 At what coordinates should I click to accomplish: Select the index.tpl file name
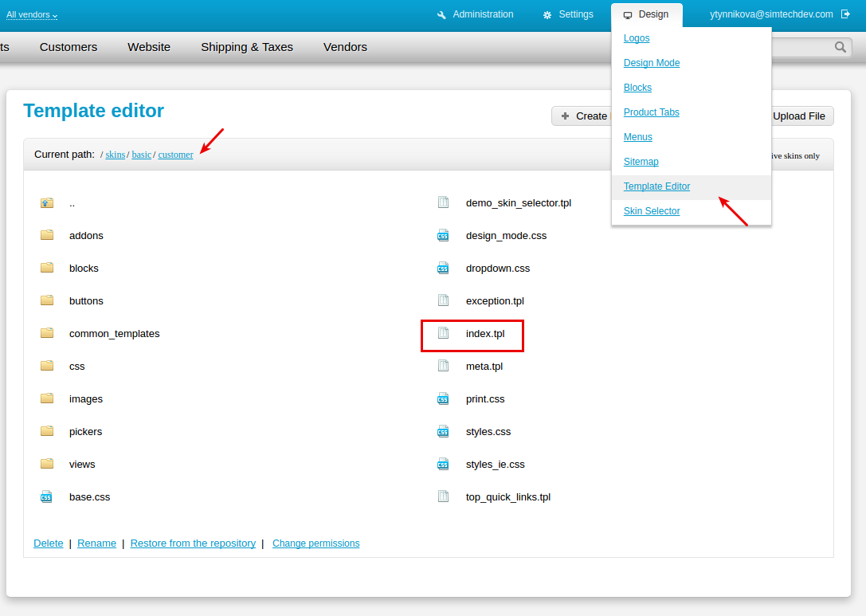click(485, 334)
